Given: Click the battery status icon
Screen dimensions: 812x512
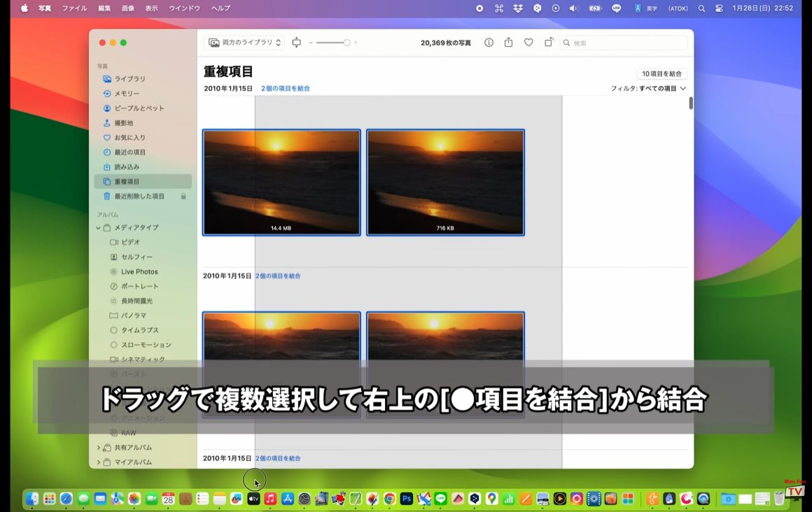Looking at the screenshot, I should (595, 8).
